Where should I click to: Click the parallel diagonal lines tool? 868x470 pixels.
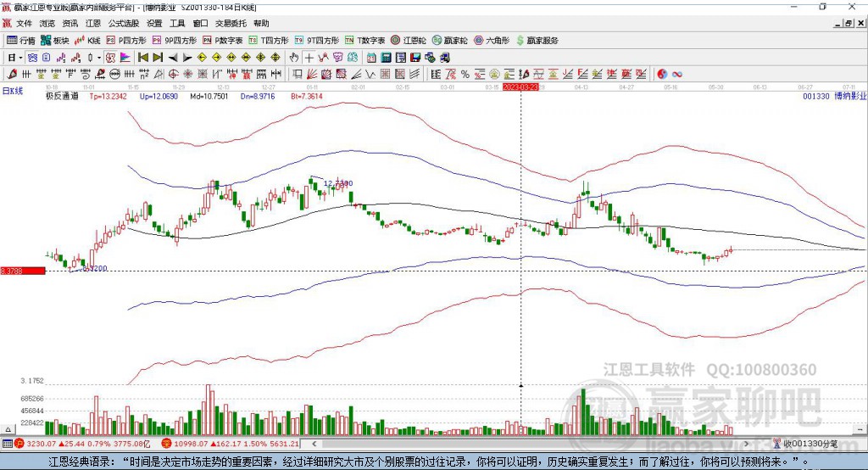click(x=415, y=74)
